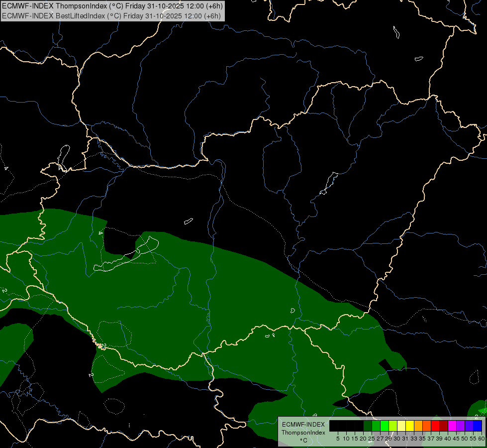Select the blue 55–60 legend swatch
The image size is (487, 448).
click(x=478, y=426)
